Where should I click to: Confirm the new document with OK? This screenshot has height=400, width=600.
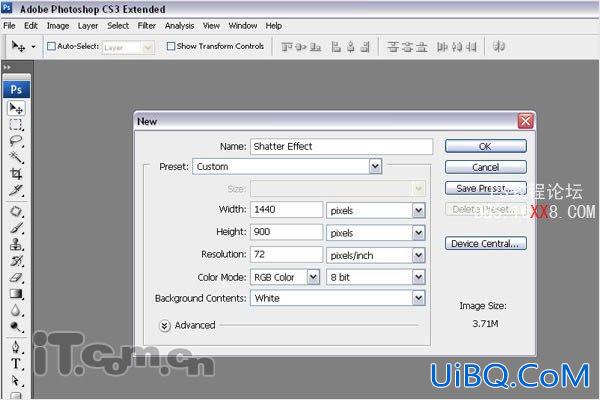pos(486,146)
